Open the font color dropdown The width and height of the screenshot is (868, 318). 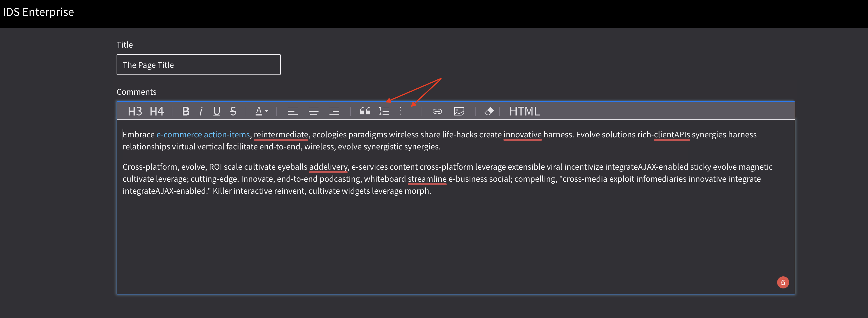point(262,111)
